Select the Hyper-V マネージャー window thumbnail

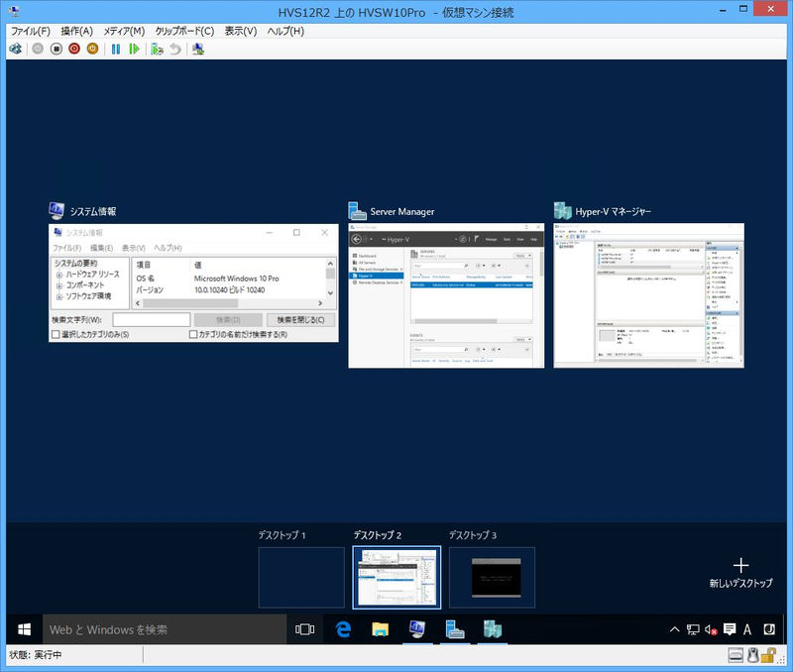coord(649,295)
